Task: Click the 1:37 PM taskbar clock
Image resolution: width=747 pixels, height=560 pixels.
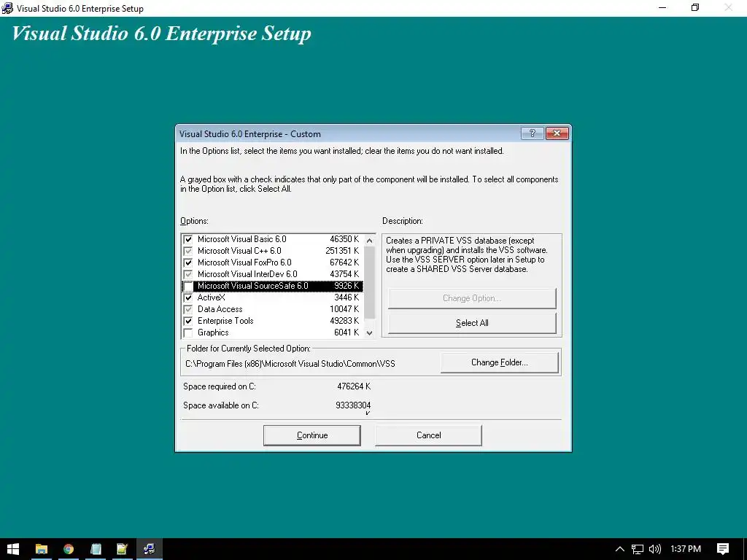Action: 686,549
